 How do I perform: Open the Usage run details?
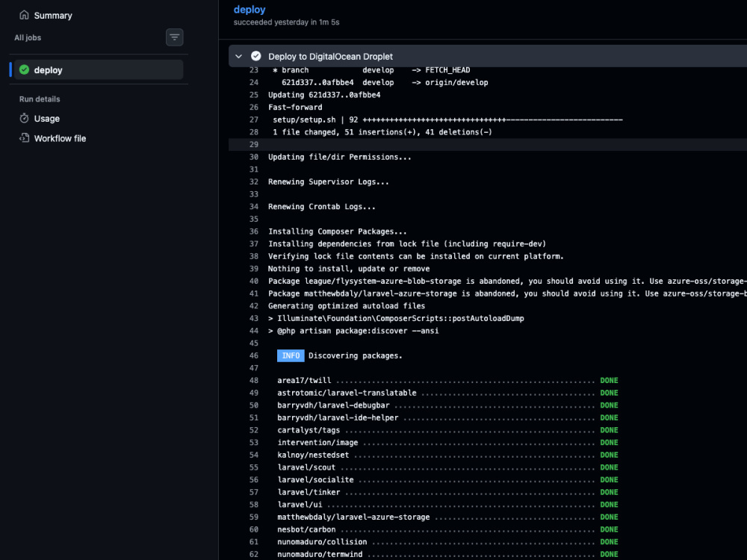point(46,119)
